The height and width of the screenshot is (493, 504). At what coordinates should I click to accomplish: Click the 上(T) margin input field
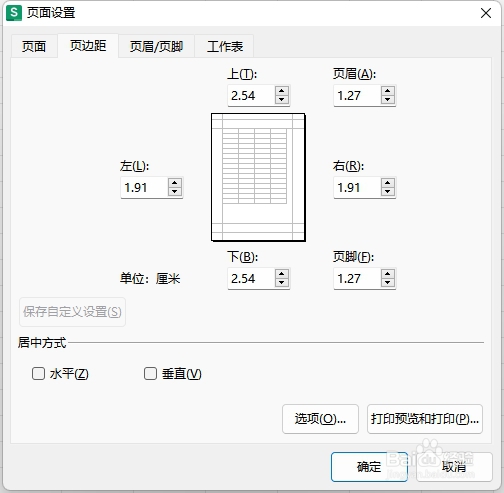[x=252, y=96]
